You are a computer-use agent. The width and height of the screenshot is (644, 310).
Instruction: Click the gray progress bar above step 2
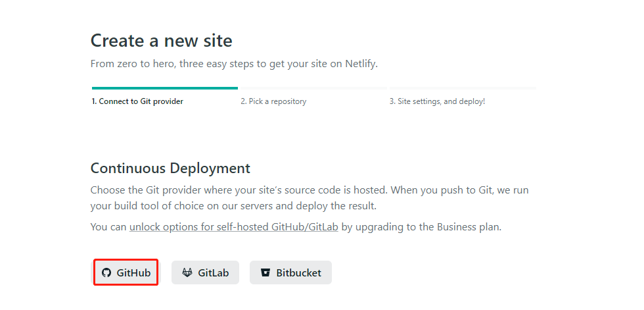point(313,88)
